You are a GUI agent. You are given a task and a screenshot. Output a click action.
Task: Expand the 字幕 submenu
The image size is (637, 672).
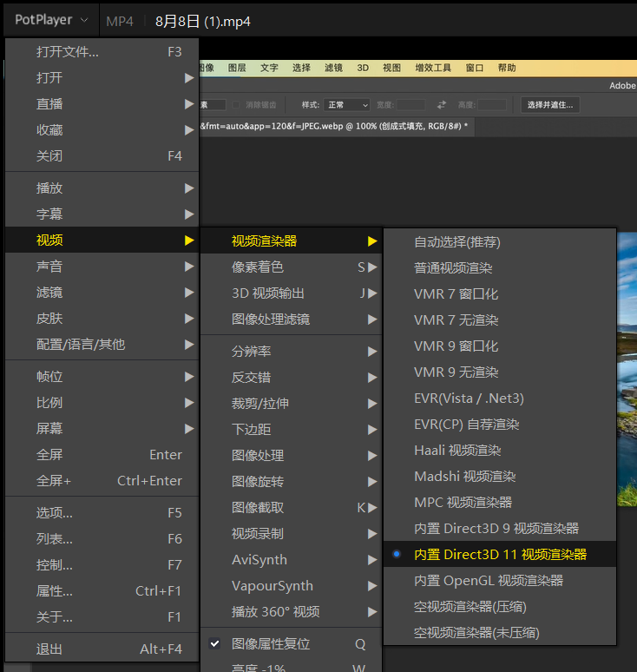pyautogui.click(x=102, y=214)
